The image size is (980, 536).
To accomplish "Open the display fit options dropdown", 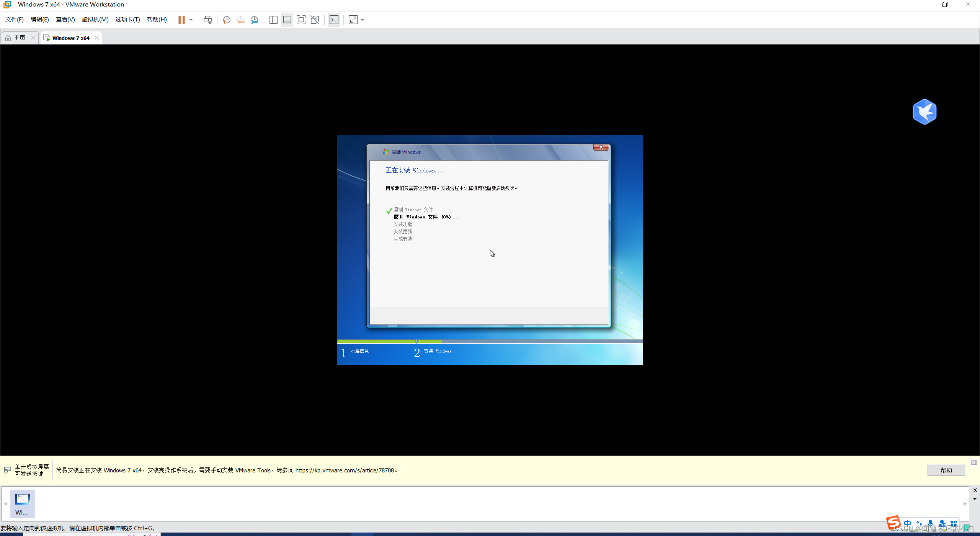I will (362, 20).
